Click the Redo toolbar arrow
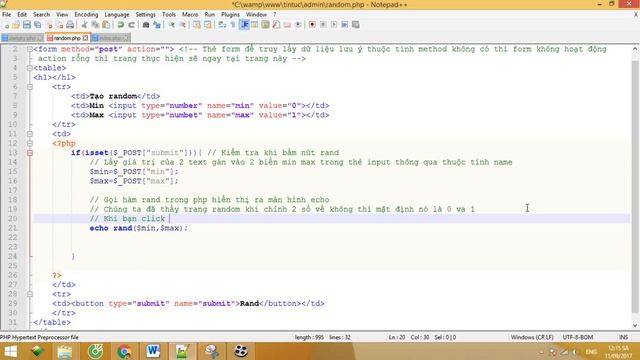Screen dimensions: 640x360 [x=131, y=25]
